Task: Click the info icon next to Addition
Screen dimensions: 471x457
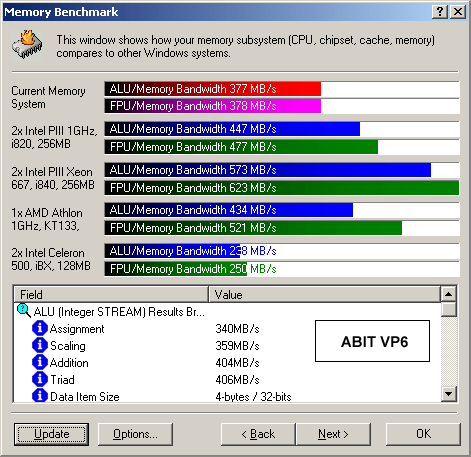Action: [40, 362]
